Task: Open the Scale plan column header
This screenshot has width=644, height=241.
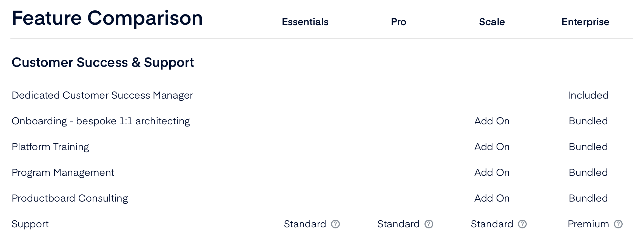Action: point(492,22)
